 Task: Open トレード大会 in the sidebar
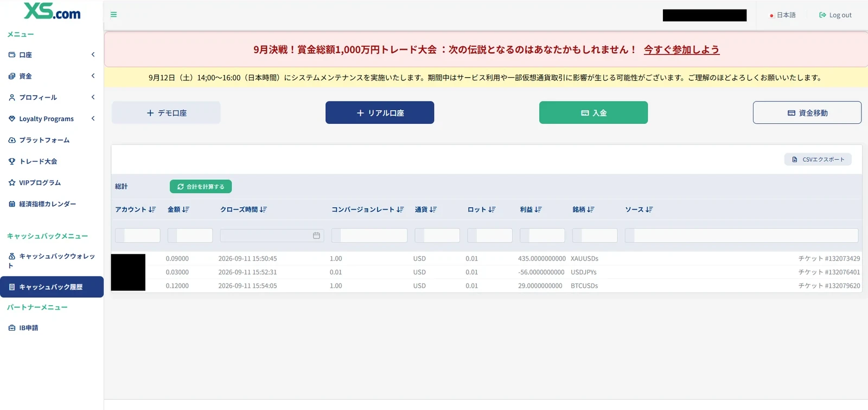52,161
